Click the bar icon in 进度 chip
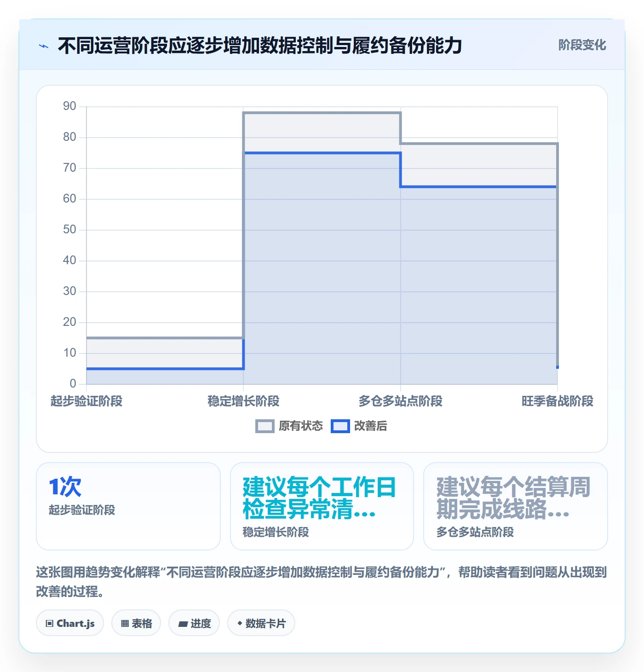The image size is (644, 672). (x=183, y=624)
